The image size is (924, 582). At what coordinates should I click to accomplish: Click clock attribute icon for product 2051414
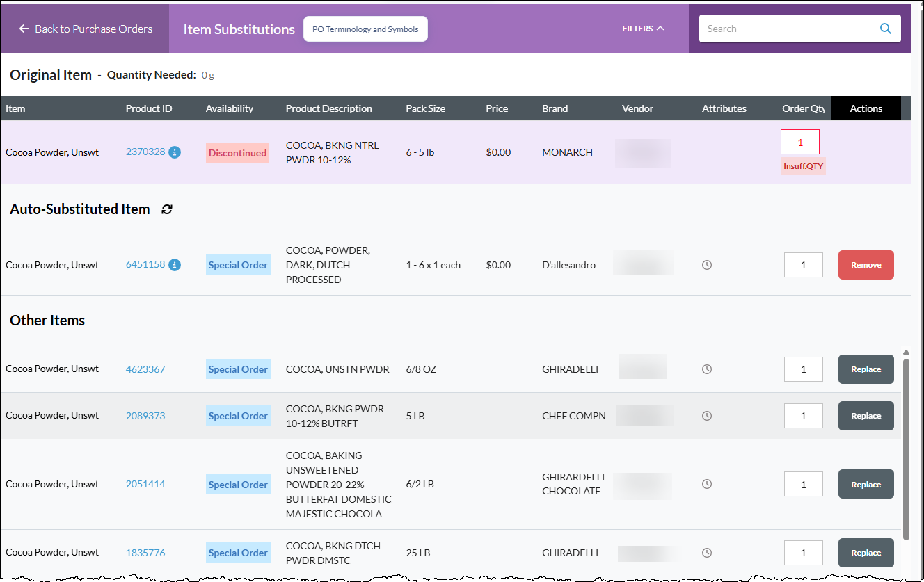tap(707, 484)
